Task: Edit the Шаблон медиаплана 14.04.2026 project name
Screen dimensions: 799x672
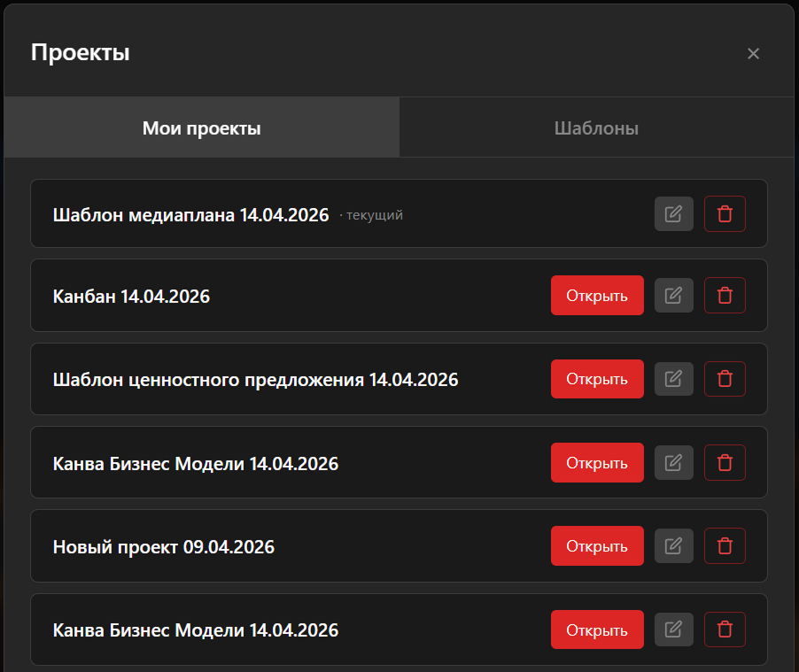Action: 673,214
